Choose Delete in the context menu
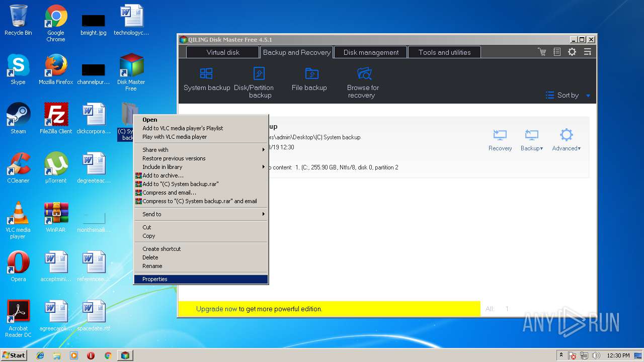Screen dimensions: 644x362 201,257
